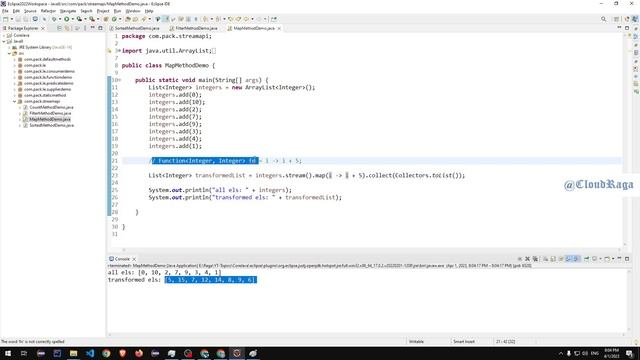
Task: Open Google Chrome from the taskbar
Action: point(106,353)
